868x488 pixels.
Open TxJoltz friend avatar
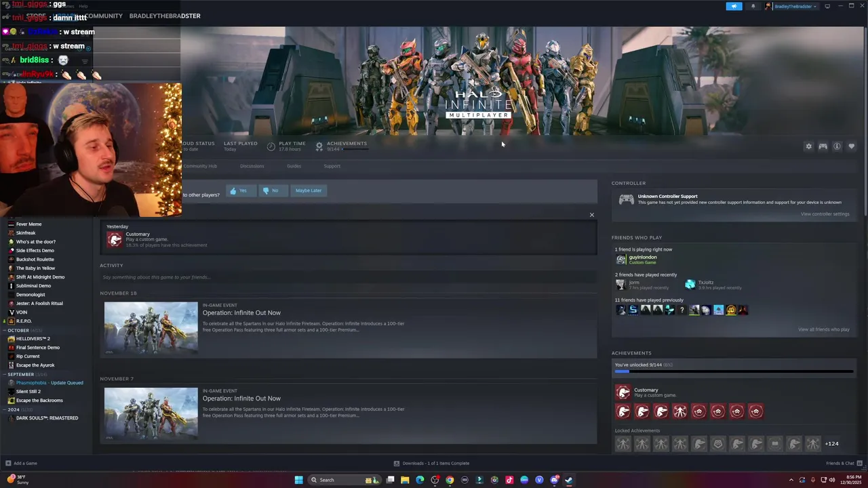pos(690,285)
